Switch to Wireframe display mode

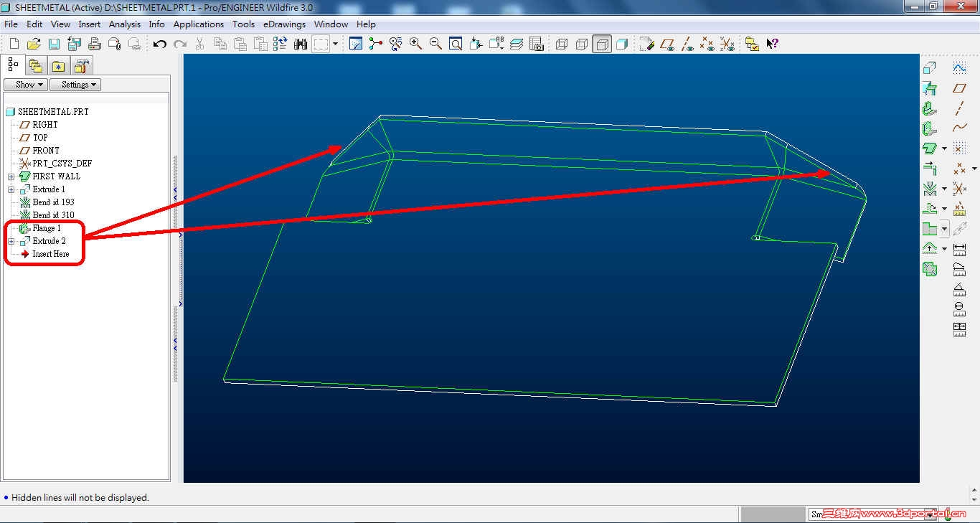[560, 44]
